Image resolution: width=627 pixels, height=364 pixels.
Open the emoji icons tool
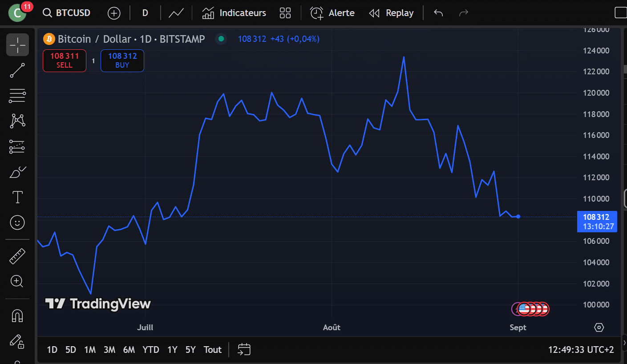click(17, 222)
